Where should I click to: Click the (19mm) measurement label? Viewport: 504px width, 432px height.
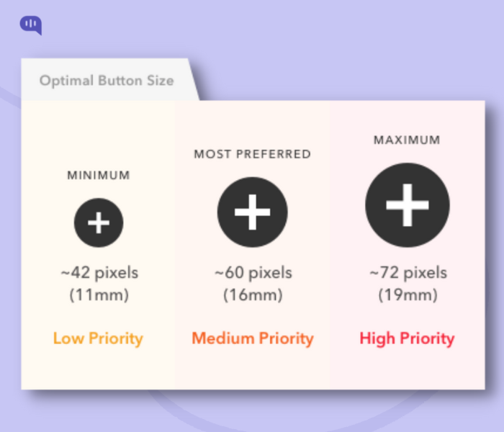[408, 294]
